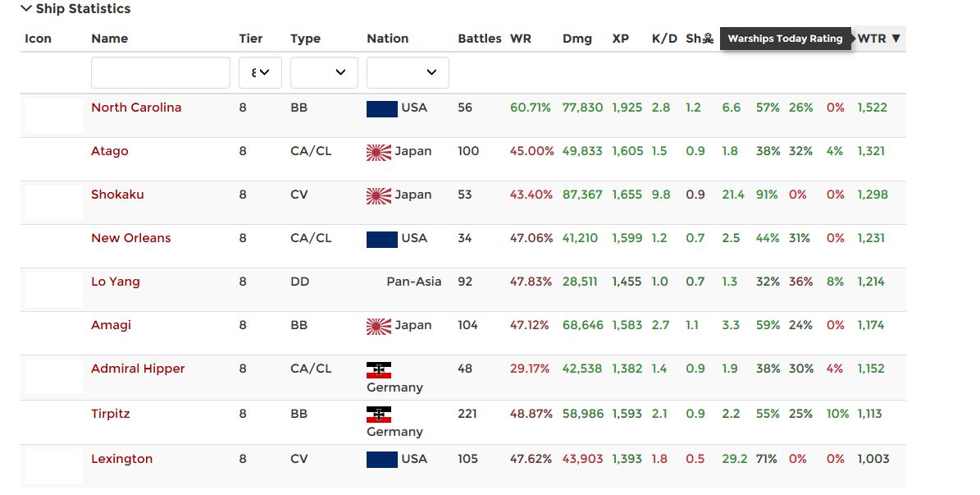Open the Tier filter dropdown
Viewport: 980px width, 495px height.
260,72
